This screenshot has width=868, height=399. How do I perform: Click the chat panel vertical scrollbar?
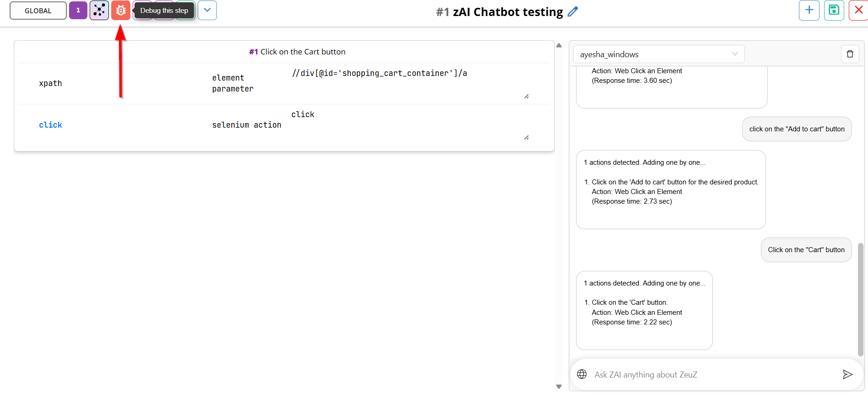(860, 300)
